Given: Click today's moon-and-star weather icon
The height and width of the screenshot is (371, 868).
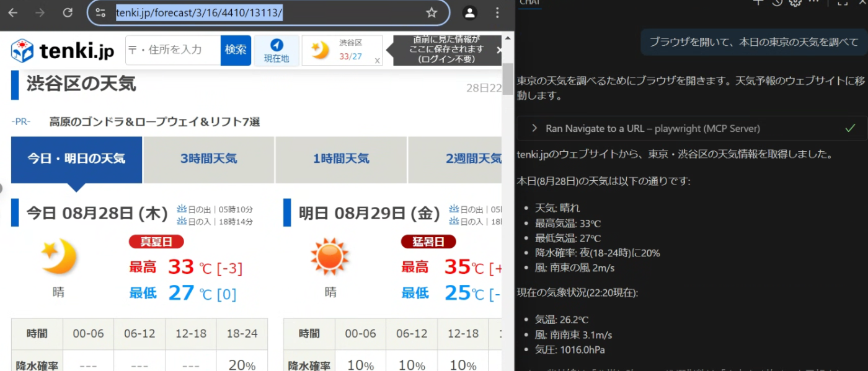Looking at the screenshot, I should coord(58,256).
